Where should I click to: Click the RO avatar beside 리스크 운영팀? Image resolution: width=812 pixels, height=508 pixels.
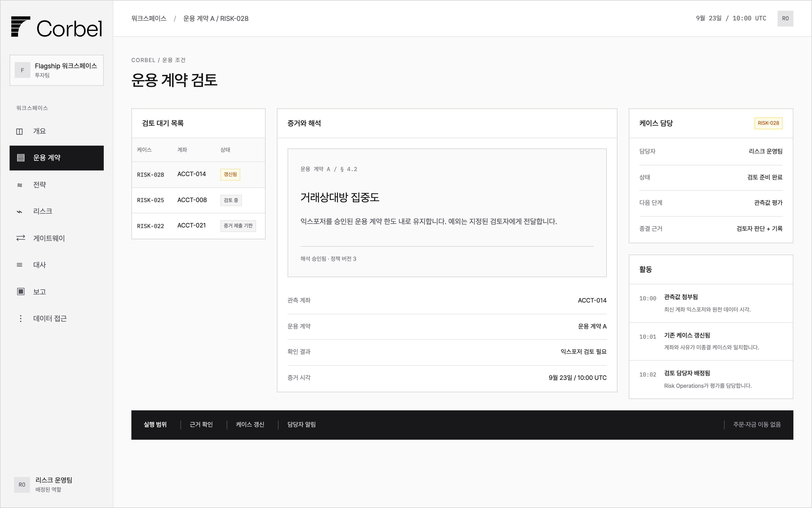click(x=22, y=484)
